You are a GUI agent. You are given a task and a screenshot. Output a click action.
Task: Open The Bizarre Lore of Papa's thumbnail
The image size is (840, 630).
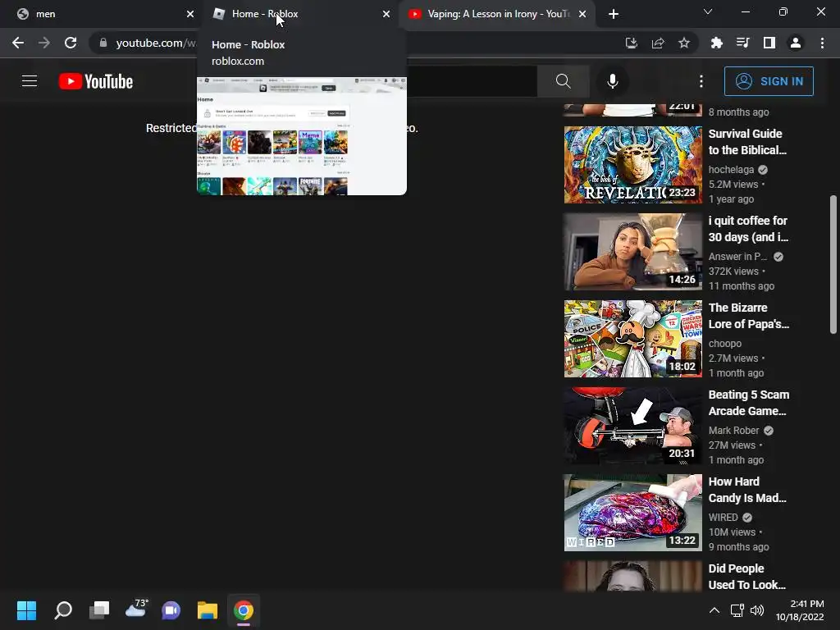(x=632, y=339)
